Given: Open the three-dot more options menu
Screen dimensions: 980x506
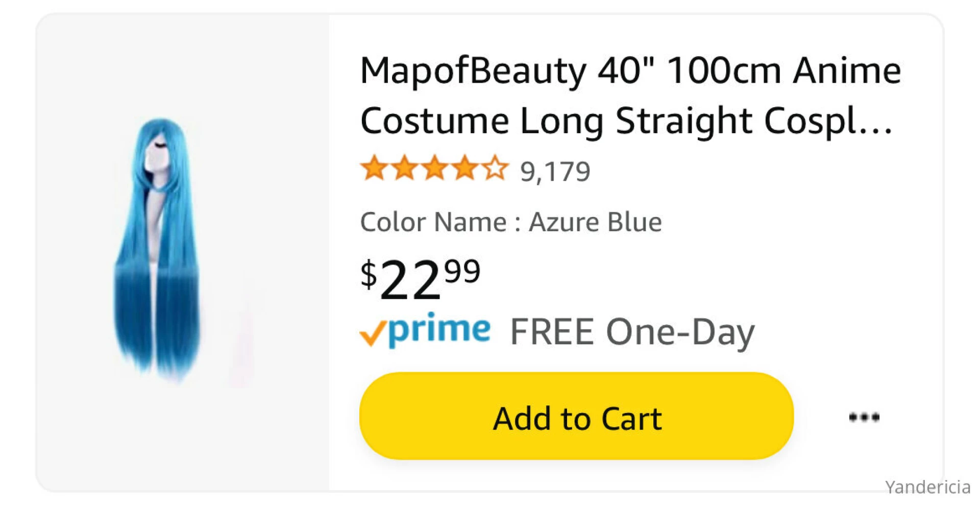Looking at the screenshot, I should pos(864,417).
